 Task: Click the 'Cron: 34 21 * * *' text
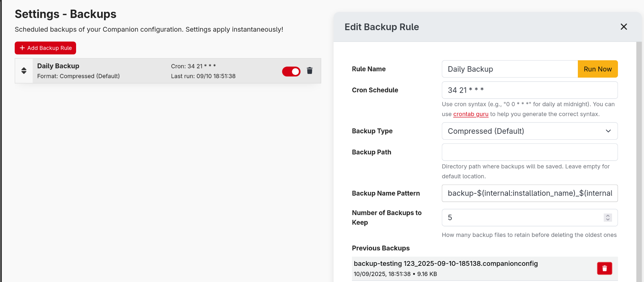[x=193, y=66]
